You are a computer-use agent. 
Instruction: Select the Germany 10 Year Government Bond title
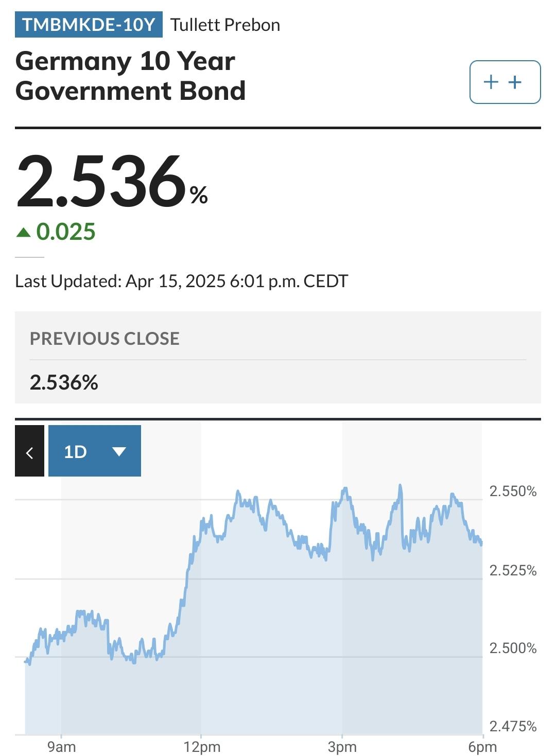point(130,76)
